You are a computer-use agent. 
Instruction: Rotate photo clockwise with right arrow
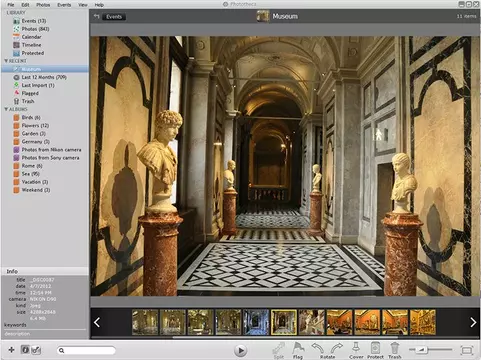point(337,348)
